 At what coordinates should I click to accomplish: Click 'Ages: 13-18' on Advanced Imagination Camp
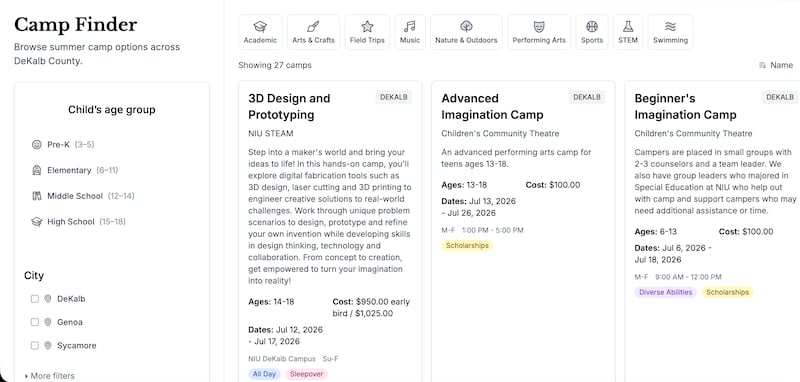coord(465,185)
